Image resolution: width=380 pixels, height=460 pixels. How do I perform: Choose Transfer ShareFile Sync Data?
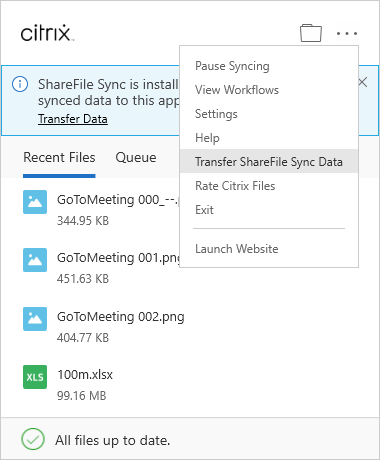pos(269,161)
